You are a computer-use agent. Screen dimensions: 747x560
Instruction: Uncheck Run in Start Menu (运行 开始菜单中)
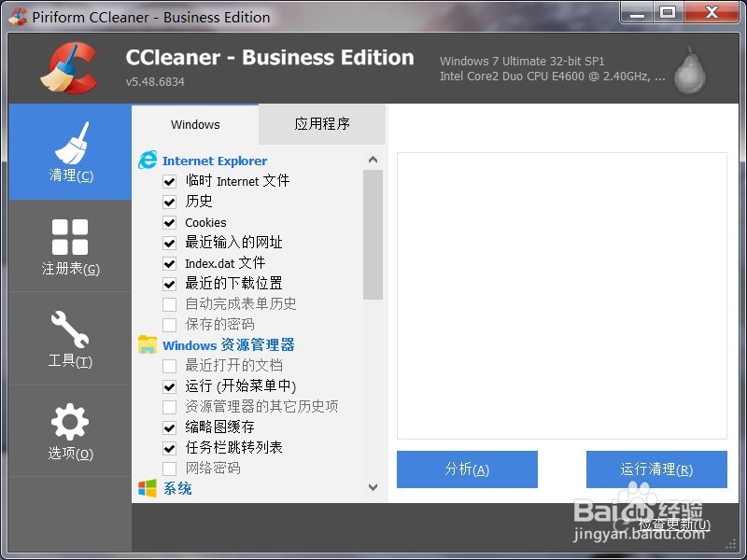(170, 386)
